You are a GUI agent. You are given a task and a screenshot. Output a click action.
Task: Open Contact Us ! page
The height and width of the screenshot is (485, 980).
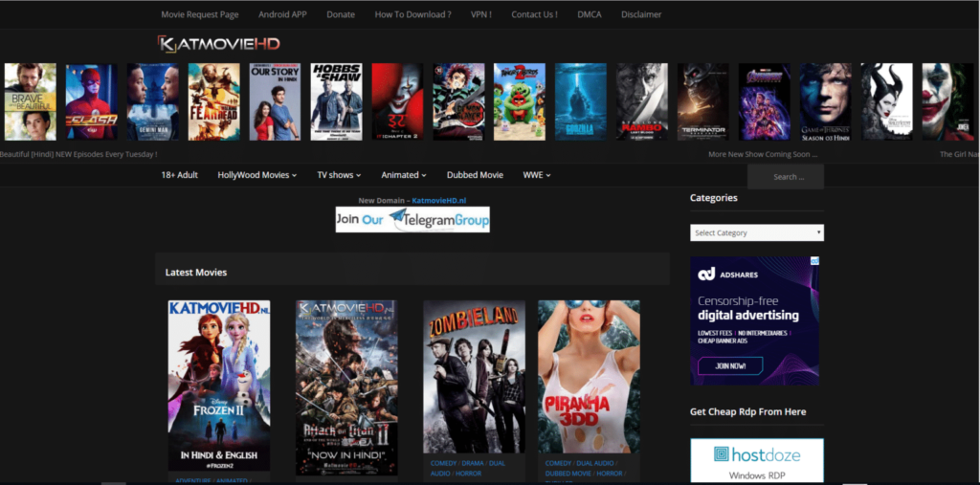pos(534,14)
